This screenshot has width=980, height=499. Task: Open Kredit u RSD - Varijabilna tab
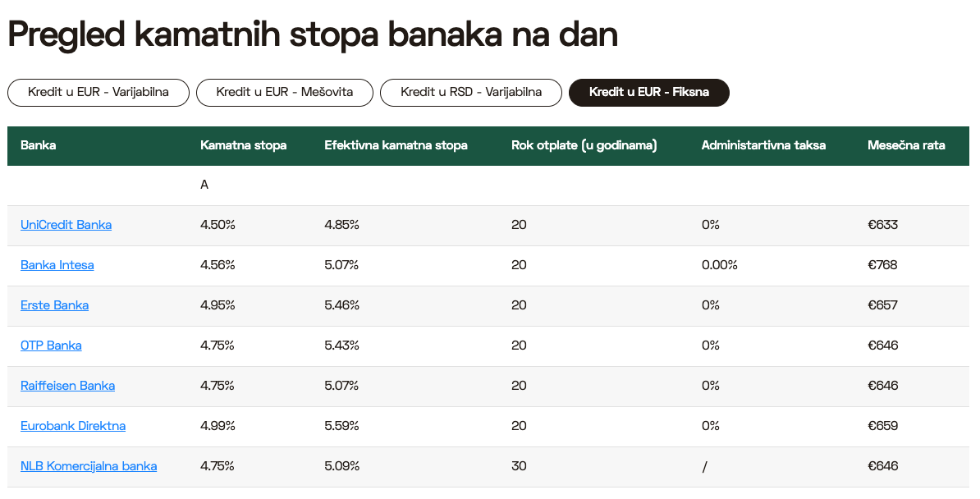[x=471, y=92]
